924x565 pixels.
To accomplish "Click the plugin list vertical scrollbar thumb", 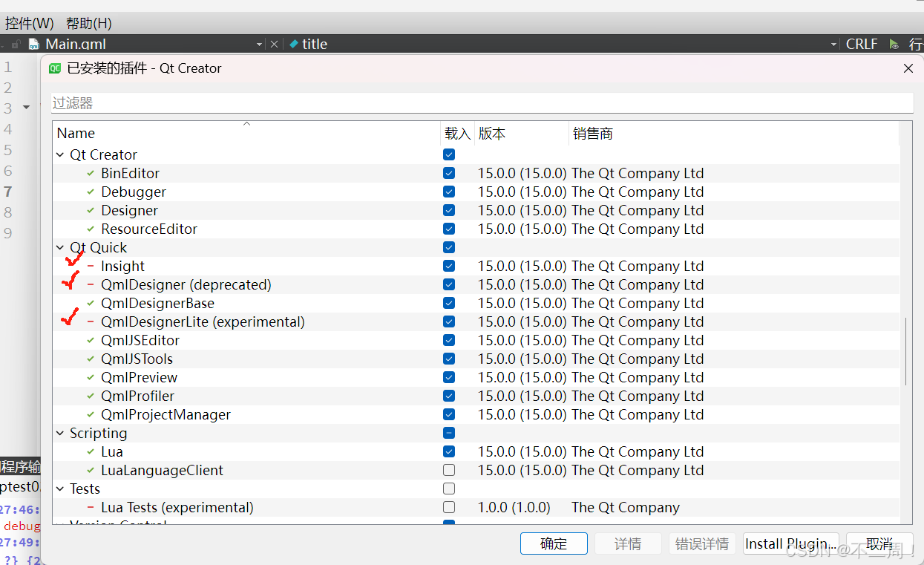I will (x=906, y=351).
